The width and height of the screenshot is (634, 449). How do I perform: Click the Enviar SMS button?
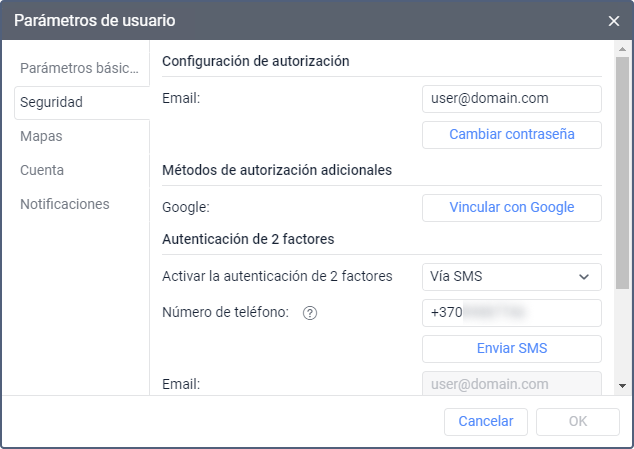(x=511, y=349)
